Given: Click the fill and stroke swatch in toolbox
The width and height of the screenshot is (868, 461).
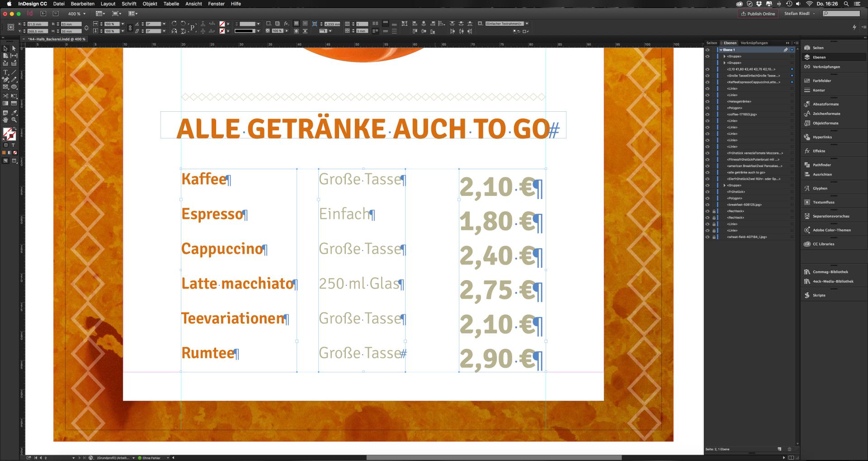Looking at the screenshot, I should click(x=9, y=134).
